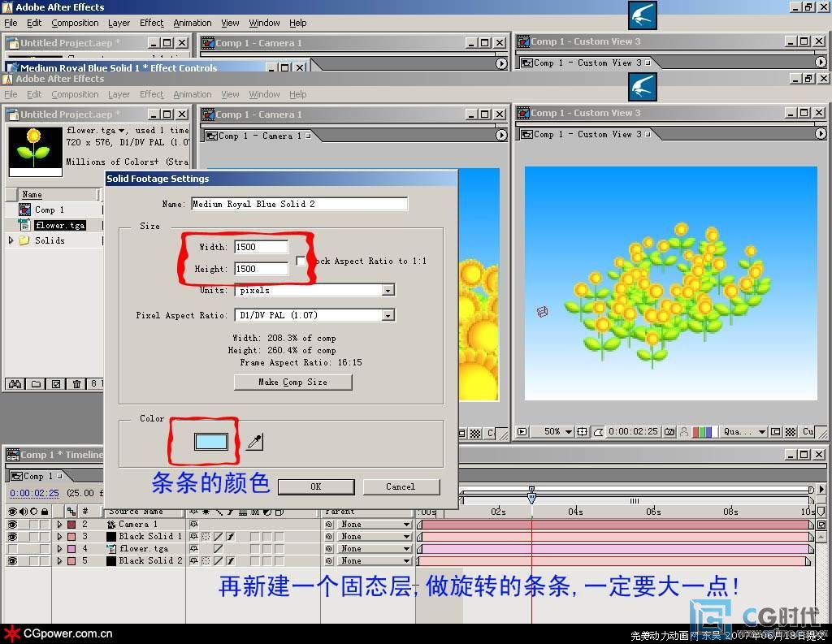This screenshot has height=644, width=832.
Task: Toggle lock box for Camera 1 layer
Action: click(x=45, y=524)
